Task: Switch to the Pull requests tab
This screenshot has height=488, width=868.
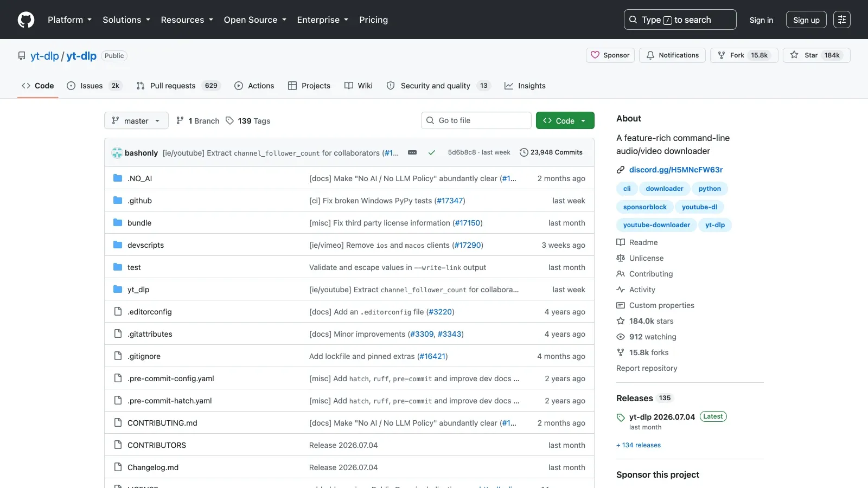Action: pyautogui.click(x=178, y=86)
